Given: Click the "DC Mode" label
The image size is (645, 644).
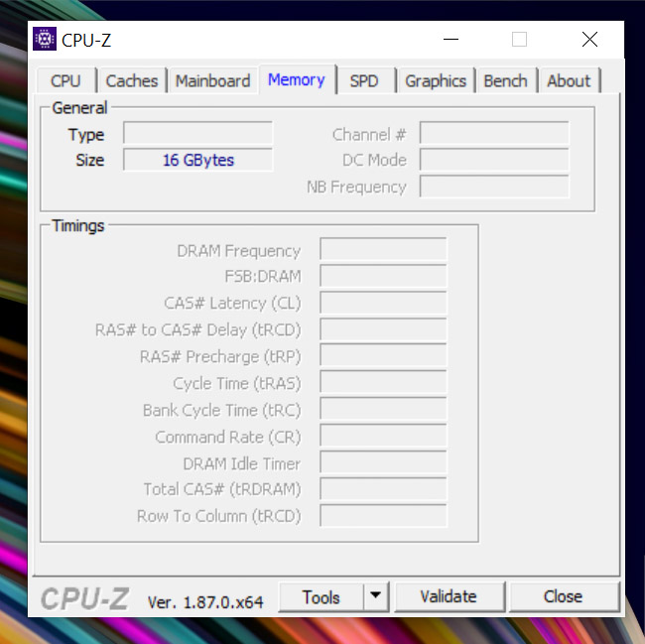Looking at the screenshot, I should [x=374, y=160].
